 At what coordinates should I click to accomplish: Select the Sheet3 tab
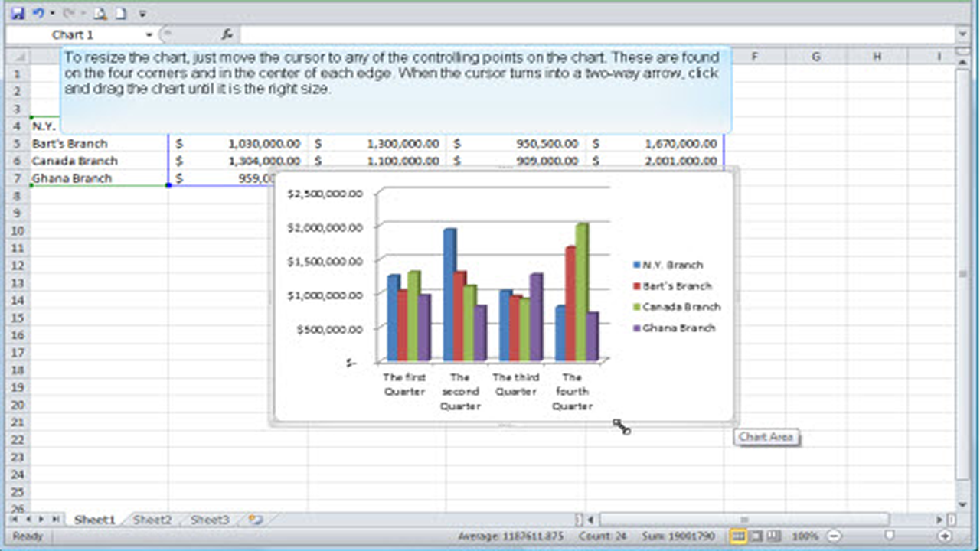click(210, 520)
